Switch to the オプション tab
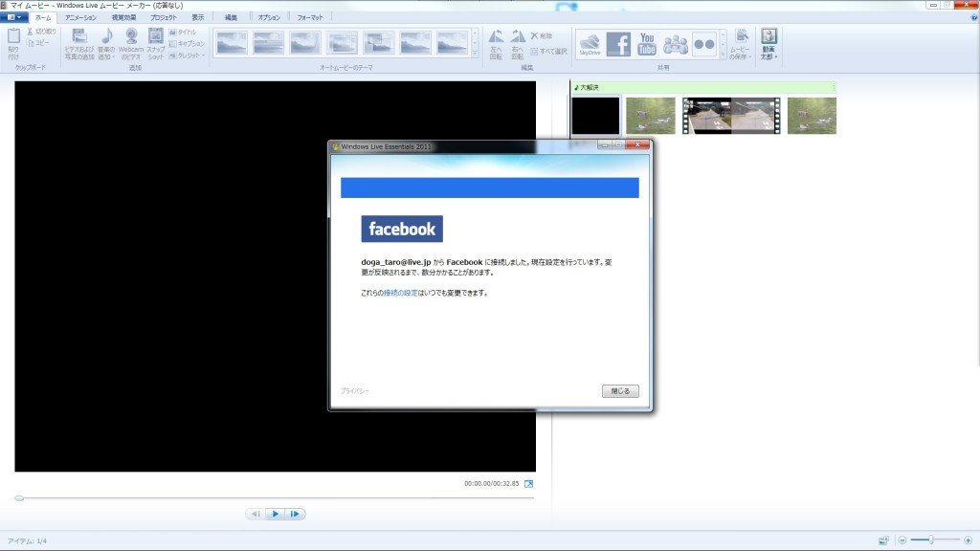 [269, 17]
